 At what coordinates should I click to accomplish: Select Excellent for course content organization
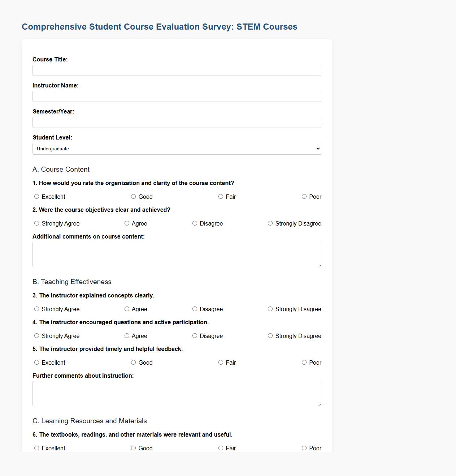pyautogui.click(x=36, y=196)
